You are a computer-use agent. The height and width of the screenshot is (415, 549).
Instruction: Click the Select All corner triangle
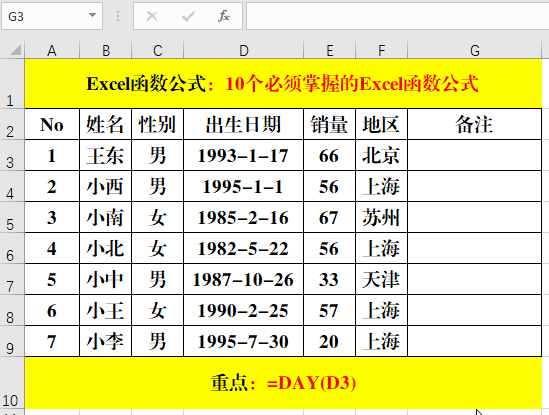15,50
